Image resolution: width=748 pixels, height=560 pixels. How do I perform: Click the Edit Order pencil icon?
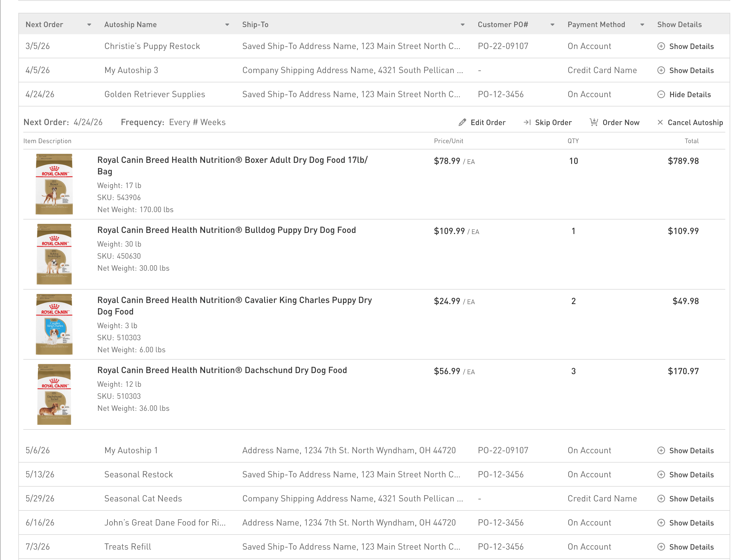point(462,122)
